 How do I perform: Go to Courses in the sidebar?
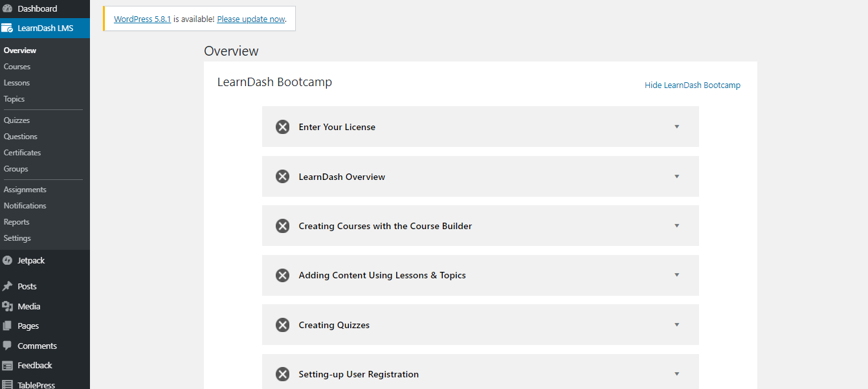click(x=17, y=67)
